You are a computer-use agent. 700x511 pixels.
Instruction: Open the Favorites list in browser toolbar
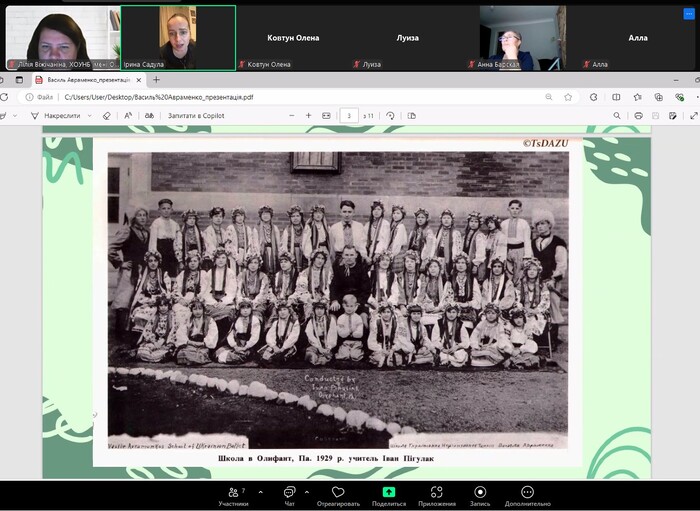pyautogui.click(x=638, y=97)
